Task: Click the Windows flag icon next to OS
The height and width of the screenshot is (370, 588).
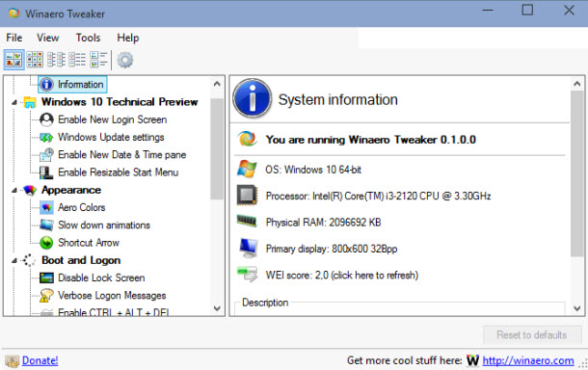Action: pos(247,169)
